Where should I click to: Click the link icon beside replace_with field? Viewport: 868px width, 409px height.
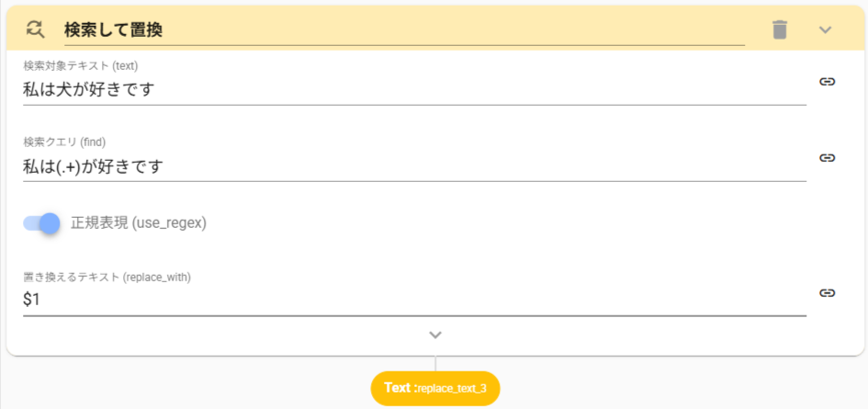coord(827,292)
